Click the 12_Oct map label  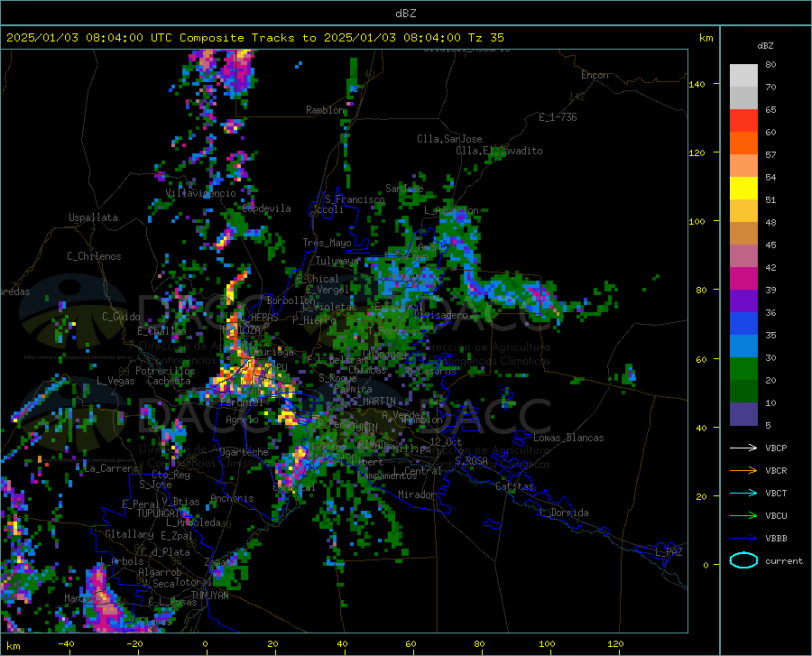pyautogui.click(x=446, y=441)
